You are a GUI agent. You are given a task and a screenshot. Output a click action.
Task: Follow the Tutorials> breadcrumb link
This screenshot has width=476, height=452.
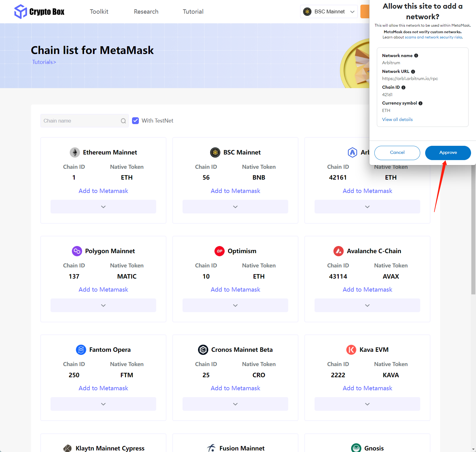tap(44, 62)
